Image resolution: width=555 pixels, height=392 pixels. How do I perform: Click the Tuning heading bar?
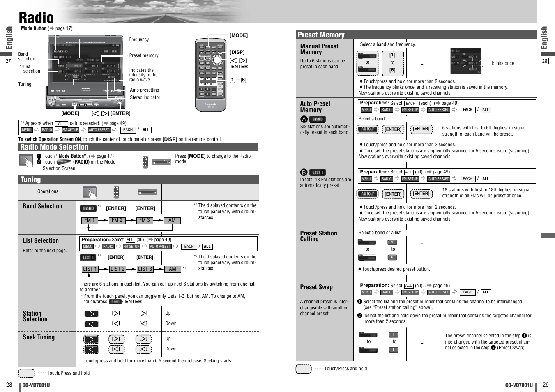tap(138, 180)
